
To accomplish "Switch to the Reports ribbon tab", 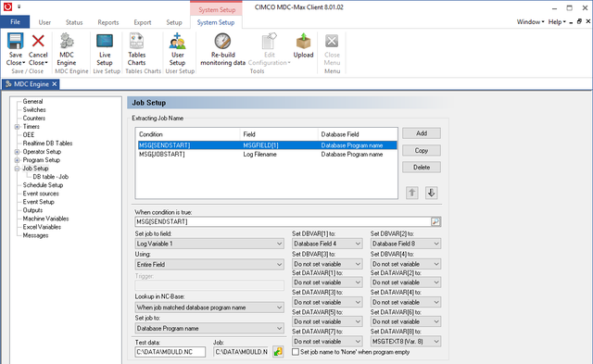I will coord(108,22).
